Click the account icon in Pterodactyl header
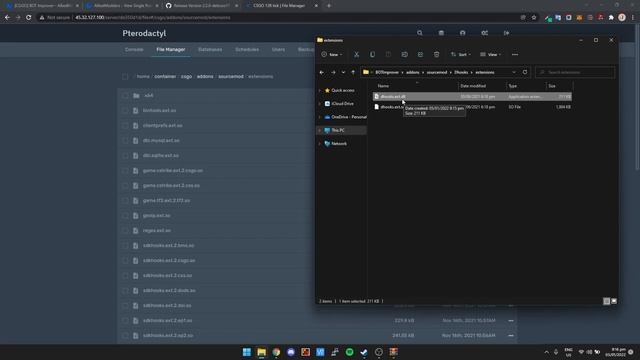The width and height of the screenshot is (640, 360). click(462, 33)
